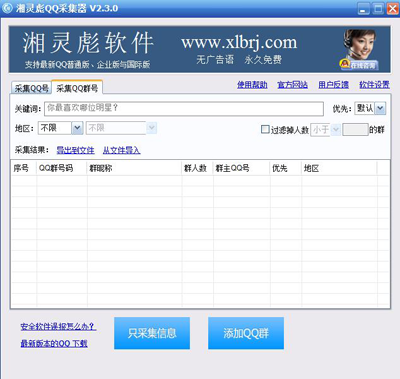Click 地区 column header in results table
Viewport: 400px width, 379px height.
(x=339, y=168)
